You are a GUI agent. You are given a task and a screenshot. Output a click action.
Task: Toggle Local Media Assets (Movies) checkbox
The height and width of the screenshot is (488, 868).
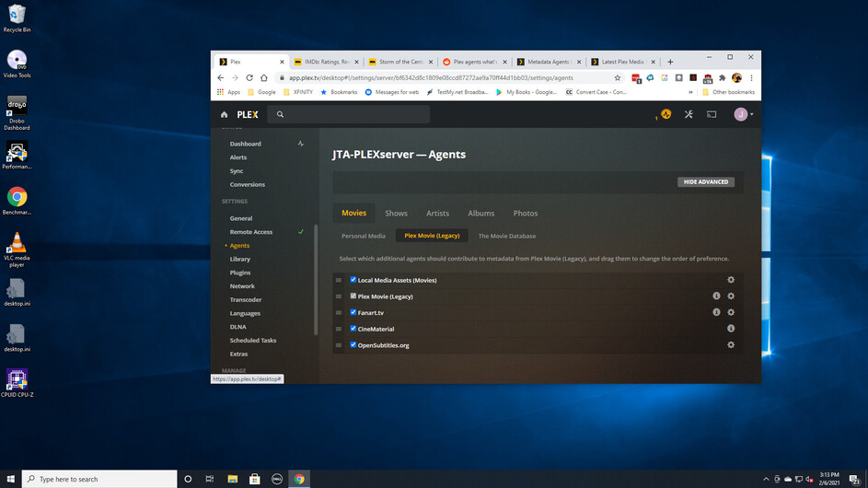tap(353, 280)
